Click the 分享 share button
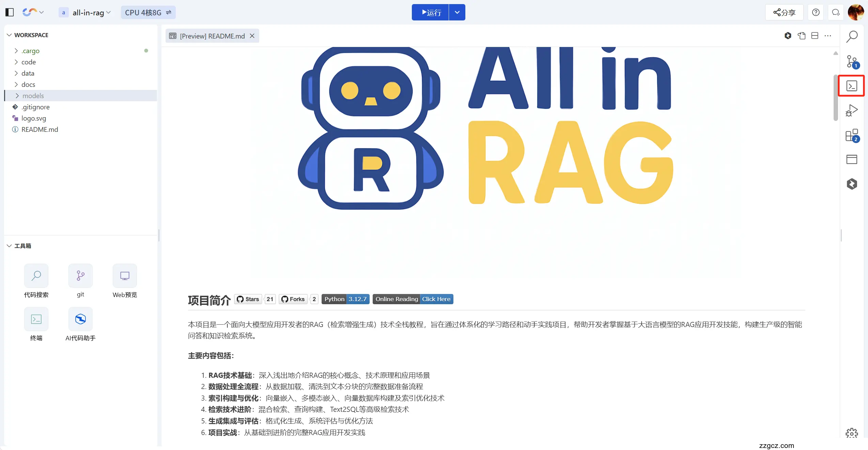 (784, 12)
